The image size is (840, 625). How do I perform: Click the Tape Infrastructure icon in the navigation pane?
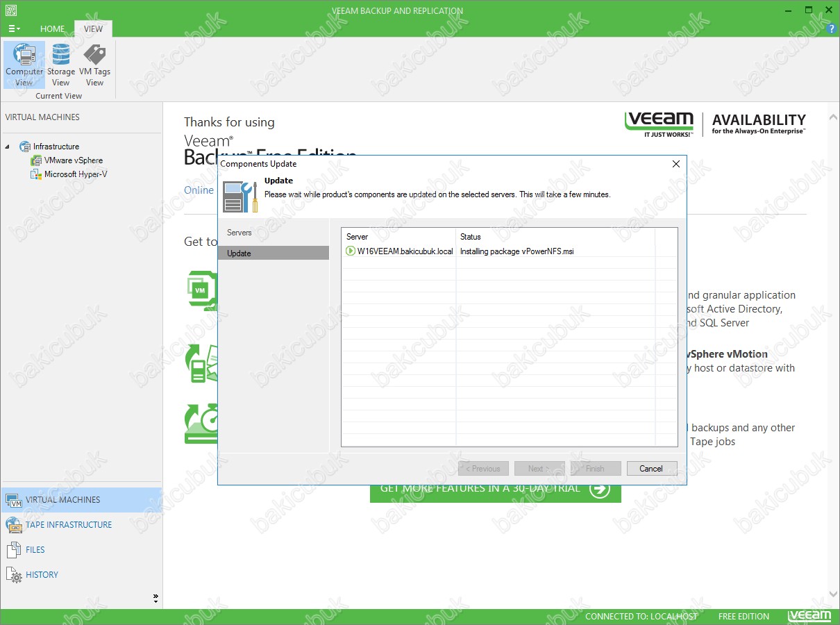point(14,525)
